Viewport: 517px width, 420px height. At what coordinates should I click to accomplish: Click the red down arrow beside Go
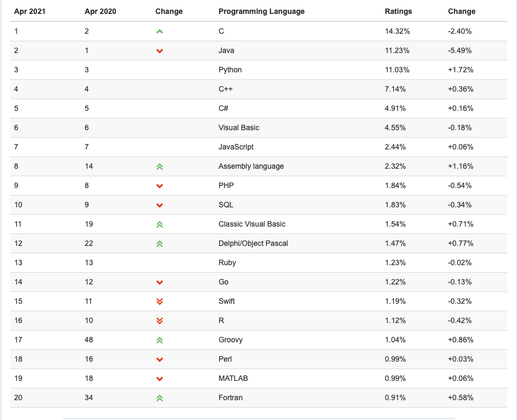tap(160, 282)
